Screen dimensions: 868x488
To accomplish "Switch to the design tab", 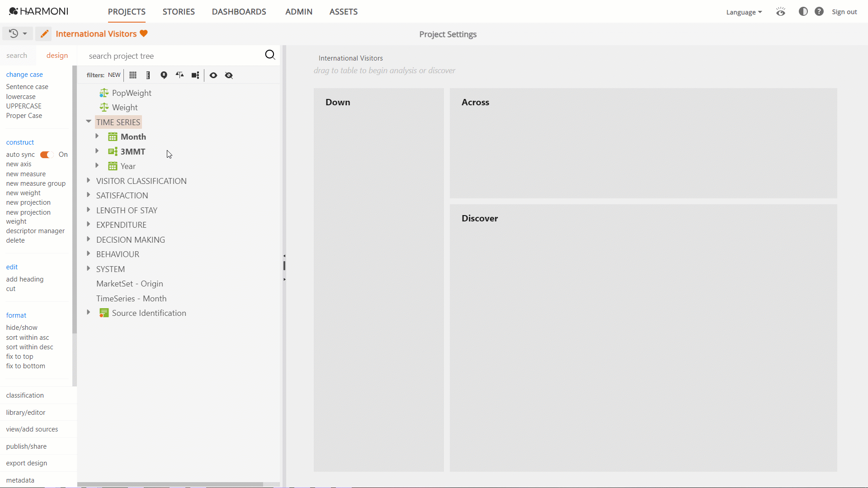I will (x=57, y=56).
